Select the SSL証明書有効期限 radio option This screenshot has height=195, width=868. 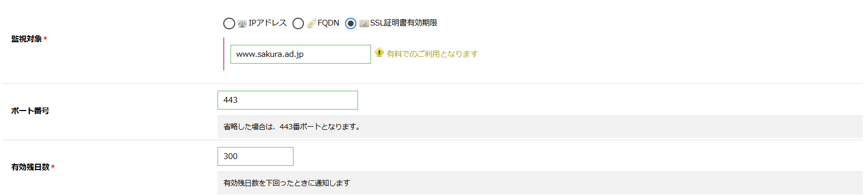click(x=351, y=23)
